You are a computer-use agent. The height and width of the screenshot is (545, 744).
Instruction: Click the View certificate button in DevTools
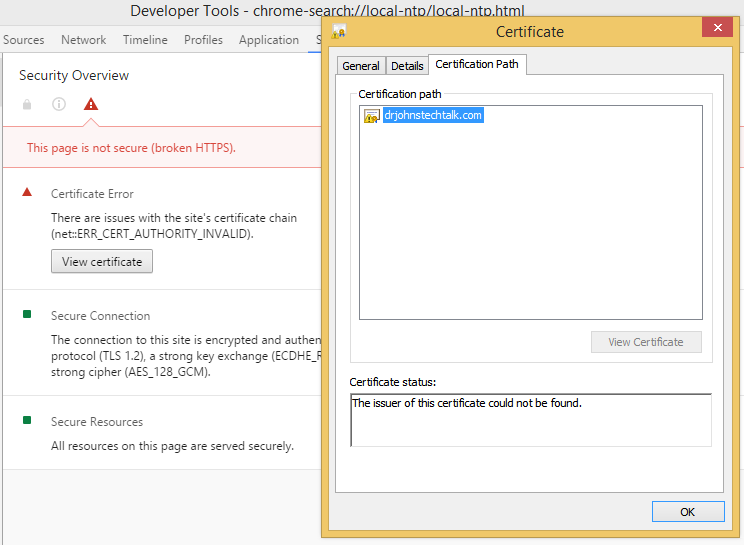pos(102,261)
